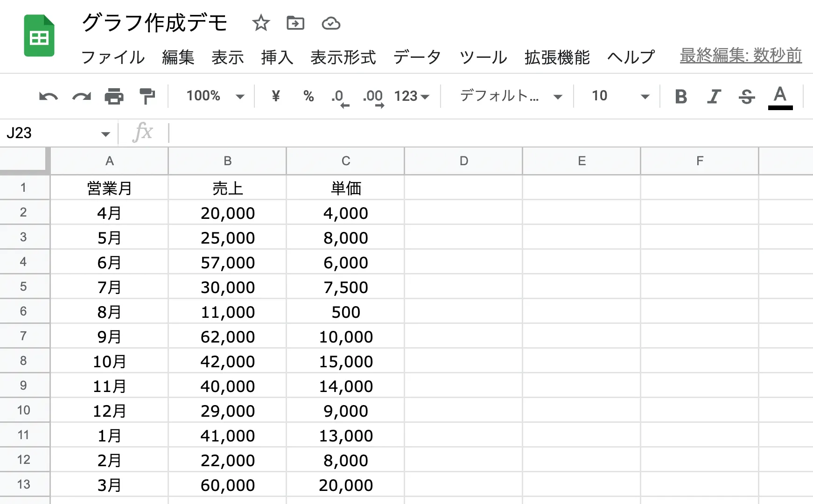Open the 編集 menu
Screen dimensions: 813x504
(x=178, y=57)
